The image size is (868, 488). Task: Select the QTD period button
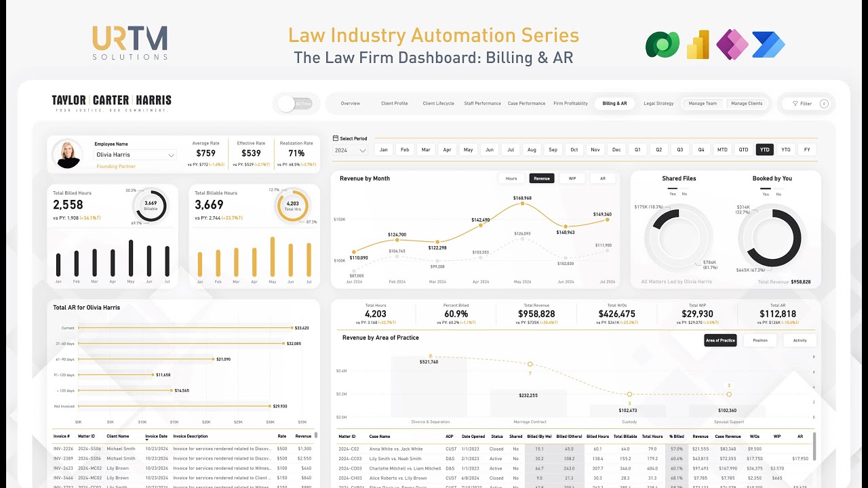[743, 150]
